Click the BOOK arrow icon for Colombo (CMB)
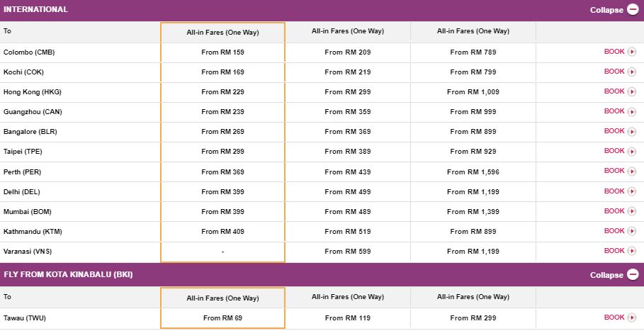This screenshot has height=331, width=644. tap(632, 52)
